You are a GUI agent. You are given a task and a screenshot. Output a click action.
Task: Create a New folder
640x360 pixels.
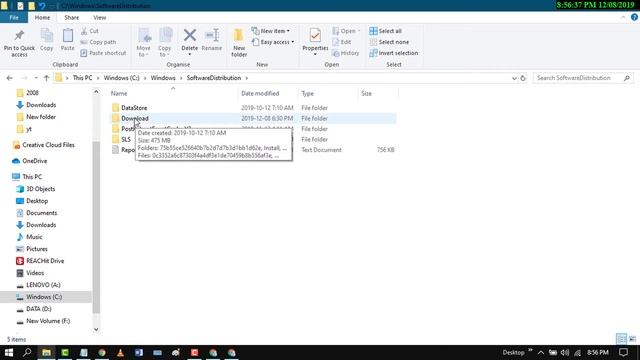point(239,43)
